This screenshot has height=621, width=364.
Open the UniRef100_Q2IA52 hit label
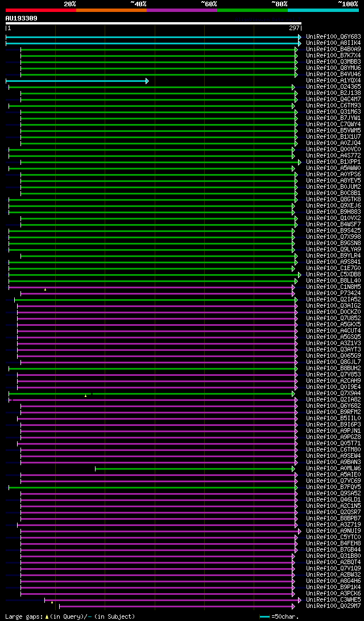[x=333, y=300]
